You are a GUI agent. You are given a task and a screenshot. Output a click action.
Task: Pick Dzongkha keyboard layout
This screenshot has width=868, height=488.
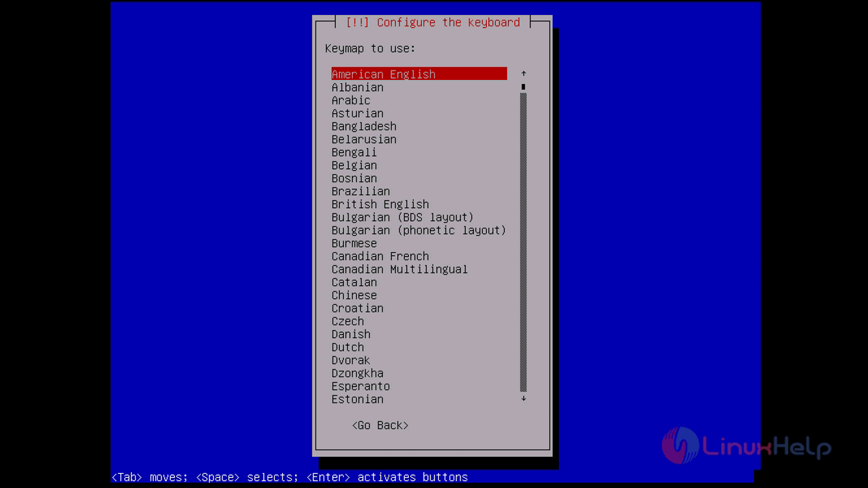[357, 373]
